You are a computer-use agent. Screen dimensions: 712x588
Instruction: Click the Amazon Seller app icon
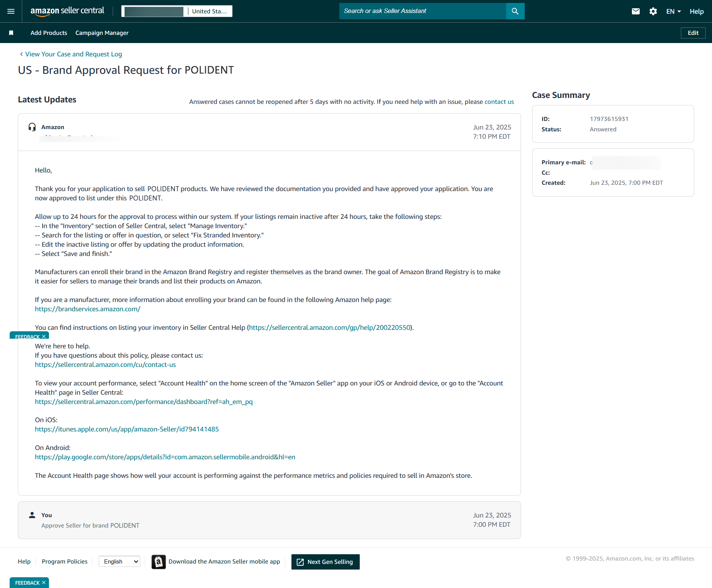coord(159,562)
